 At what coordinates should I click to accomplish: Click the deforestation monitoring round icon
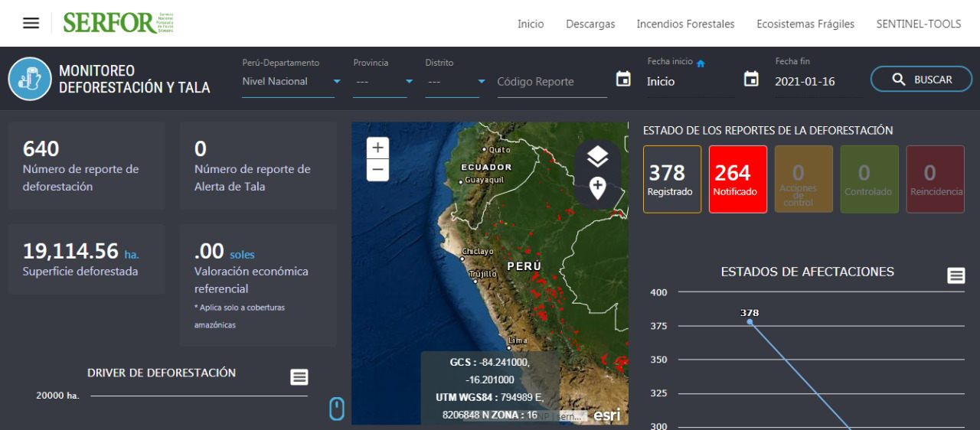[x=29, y=79]
